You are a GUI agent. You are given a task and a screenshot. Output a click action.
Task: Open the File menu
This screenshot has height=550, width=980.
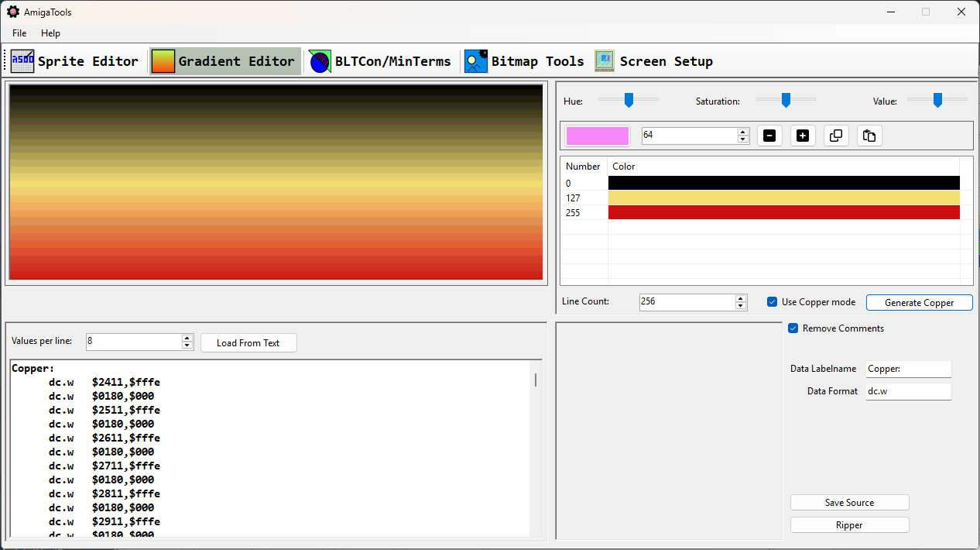pos(19,33)
